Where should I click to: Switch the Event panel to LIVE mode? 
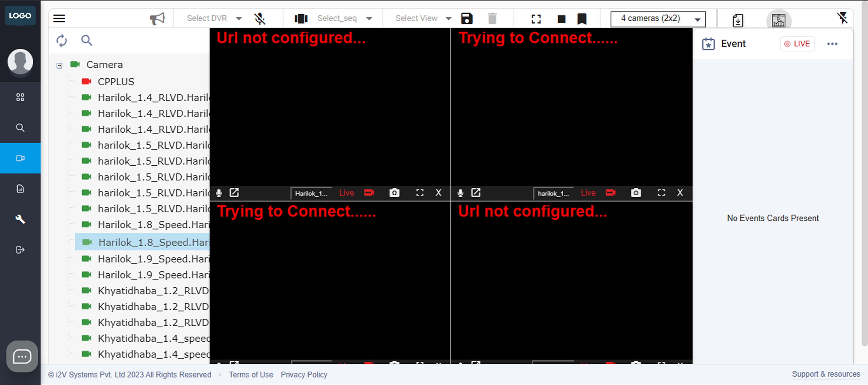797,43
